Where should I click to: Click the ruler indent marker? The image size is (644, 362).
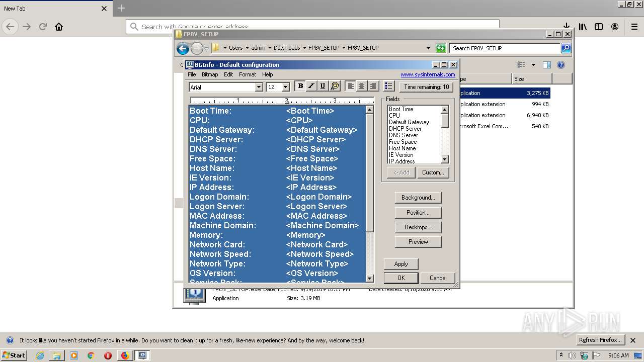287,101
